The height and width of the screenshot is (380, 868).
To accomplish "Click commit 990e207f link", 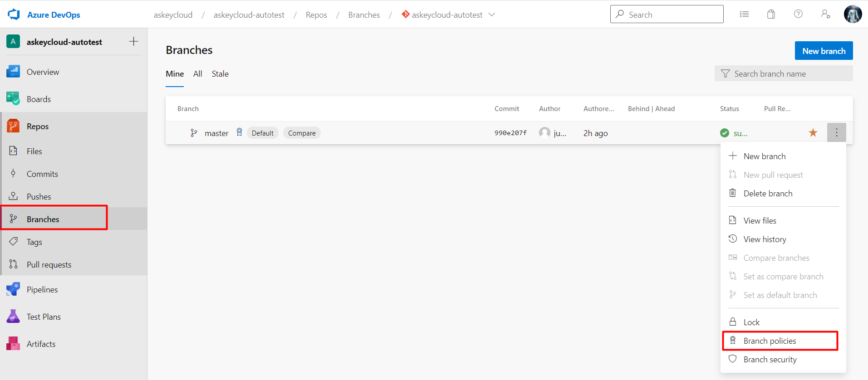I will 510,133.
